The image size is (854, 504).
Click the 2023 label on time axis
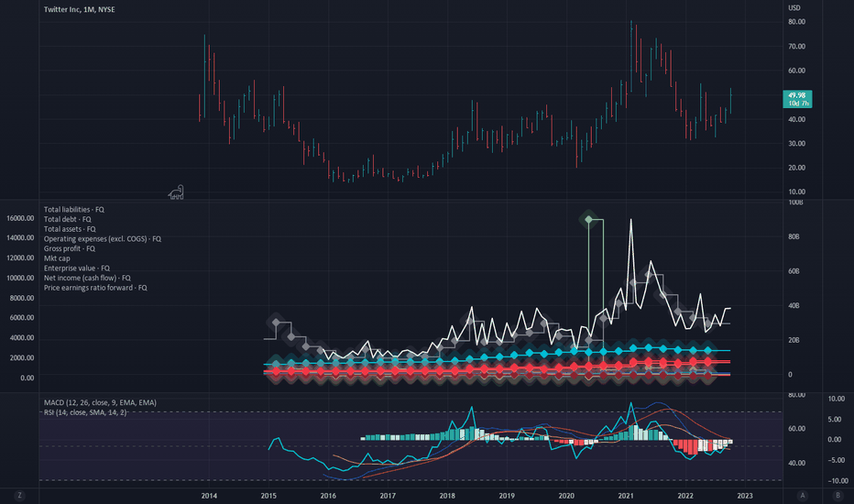[x=745, y=496]
